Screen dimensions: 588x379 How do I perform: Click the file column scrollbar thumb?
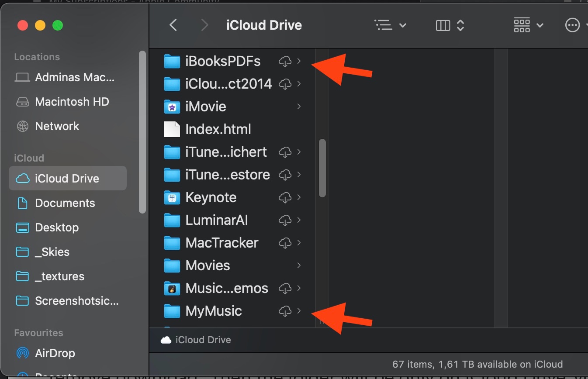coord(322,168)
